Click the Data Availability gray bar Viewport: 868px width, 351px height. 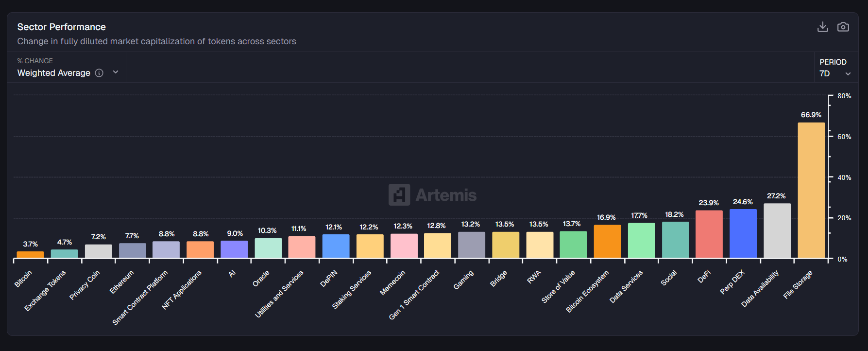777,230
